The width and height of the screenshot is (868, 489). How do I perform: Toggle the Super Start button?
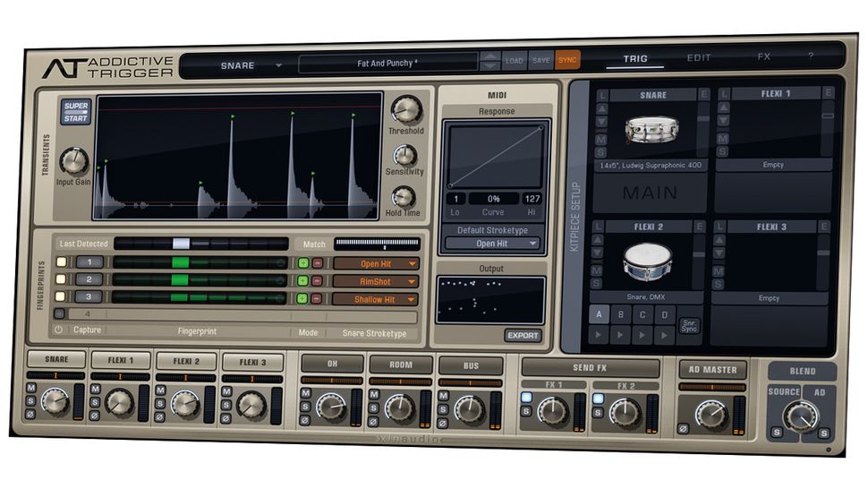pos(75,111)
